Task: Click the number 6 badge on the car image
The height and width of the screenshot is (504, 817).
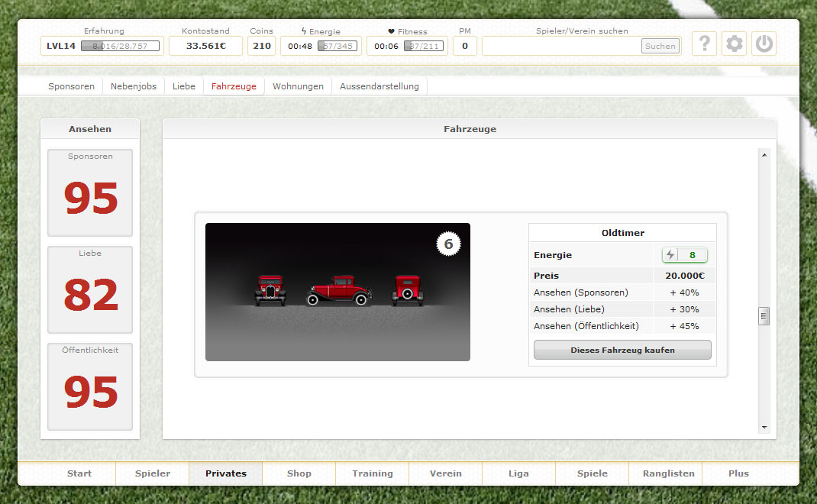Action: click(448, 244)
